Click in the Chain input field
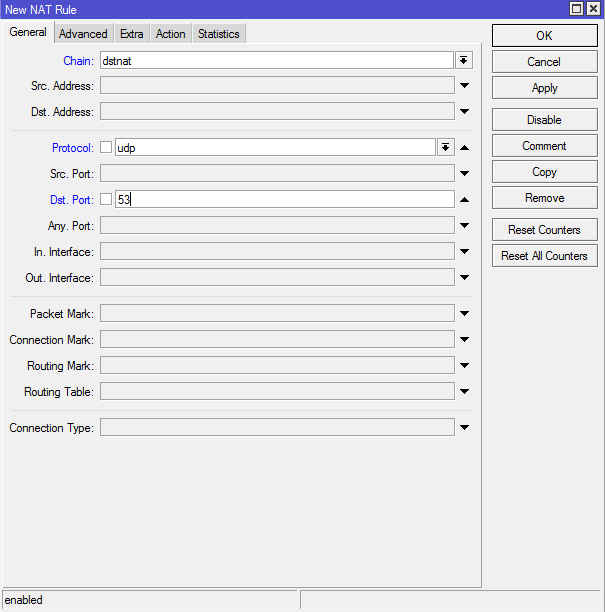The image size is (605, 612). [x=277, y=60]
